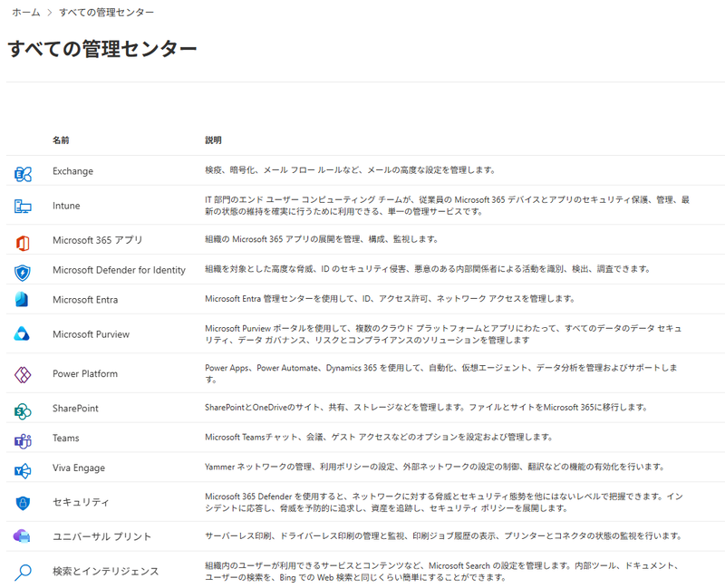Image resolution: width=725 pixels, height=588 pixels.
Task: Open the Exchange admin center link
Action: (73, 171)
